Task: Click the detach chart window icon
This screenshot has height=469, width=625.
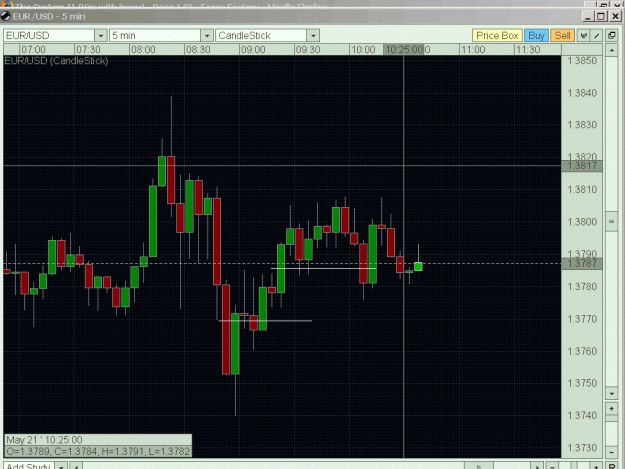Action: (611, 35)
